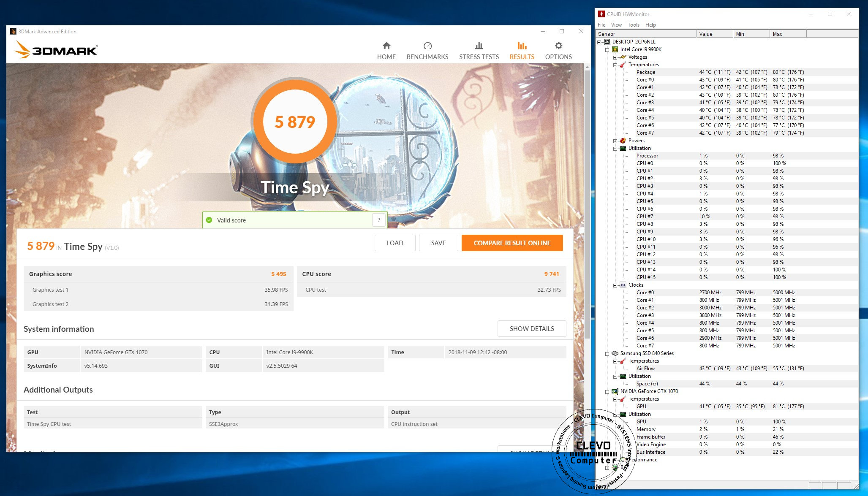Open the File menu in HWMonitor

601,25
